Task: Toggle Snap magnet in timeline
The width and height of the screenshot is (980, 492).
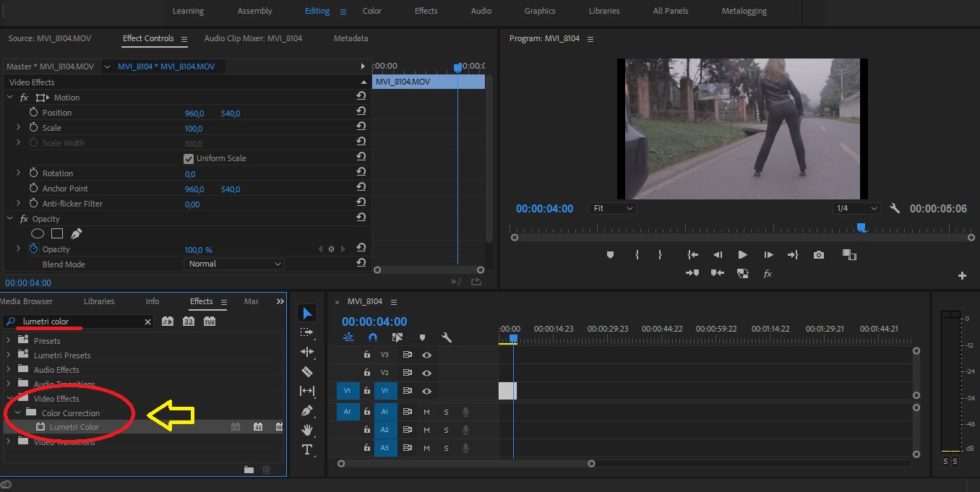Action: (372, 338)
